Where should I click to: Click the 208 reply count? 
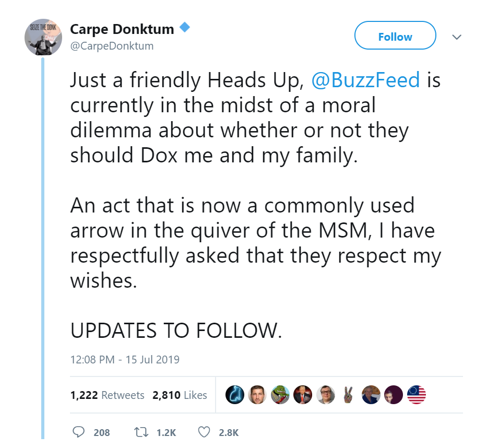pyautogui.click(x=102, y=432)
